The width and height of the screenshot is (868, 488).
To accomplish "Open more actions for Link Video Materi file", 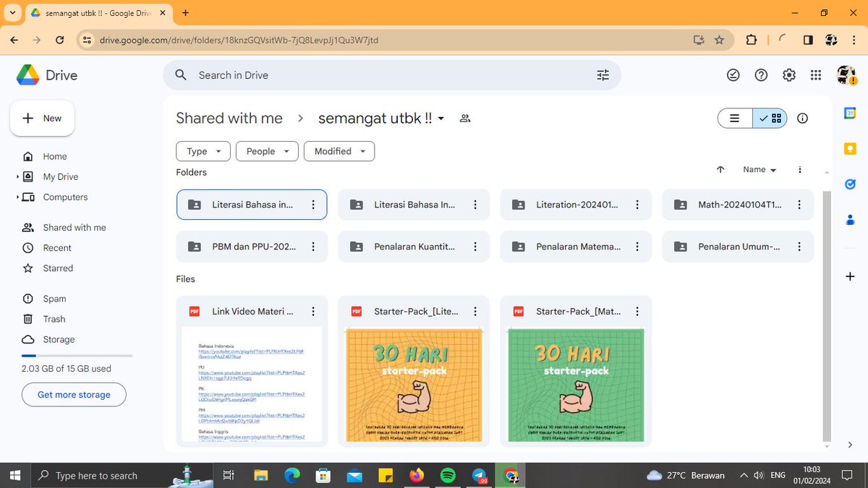I will point(313,312).
